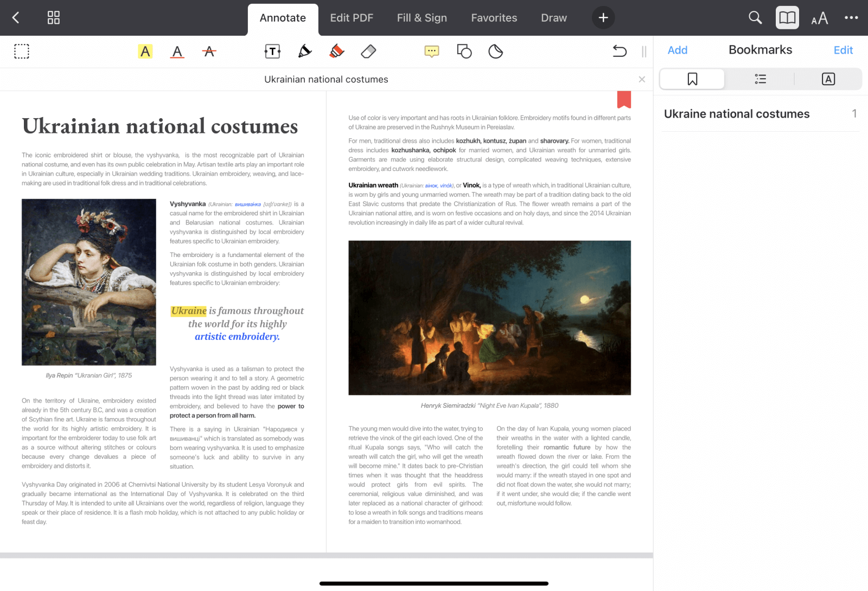Image resolution: width=868 pixels, height=591 pixels.
Task: Select the dashed rectangle selection tool
Action: pyautogui.click(x=22, y=52)
